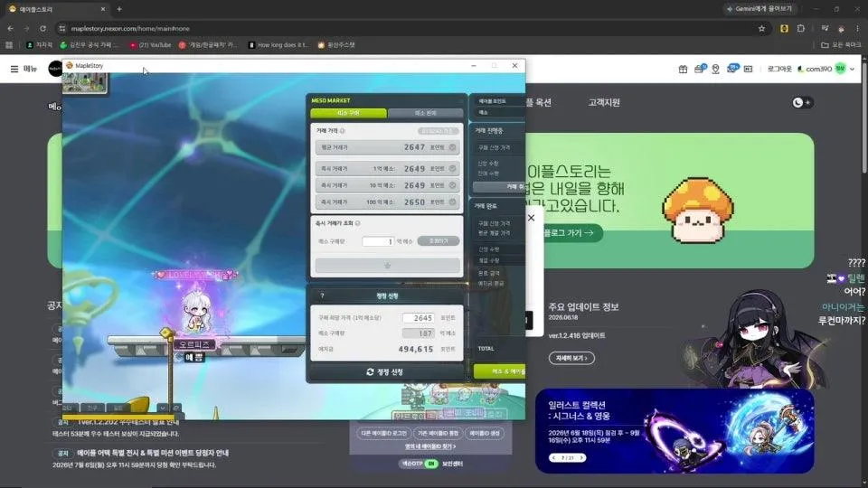This screenshot has height=488, width=868.
Task: Click the chat bubble icon in site header
Action: tap(731, 68)
